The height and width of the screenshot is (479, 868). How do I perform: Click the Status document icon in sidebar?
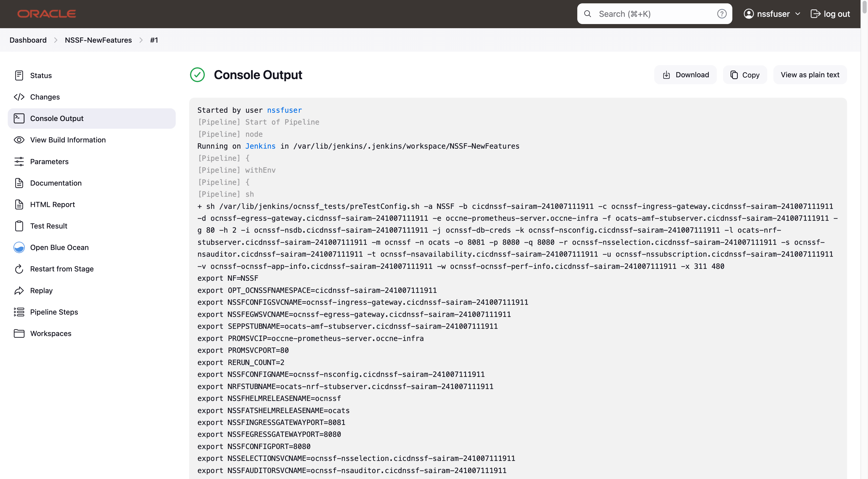click(x=19, y=75)
